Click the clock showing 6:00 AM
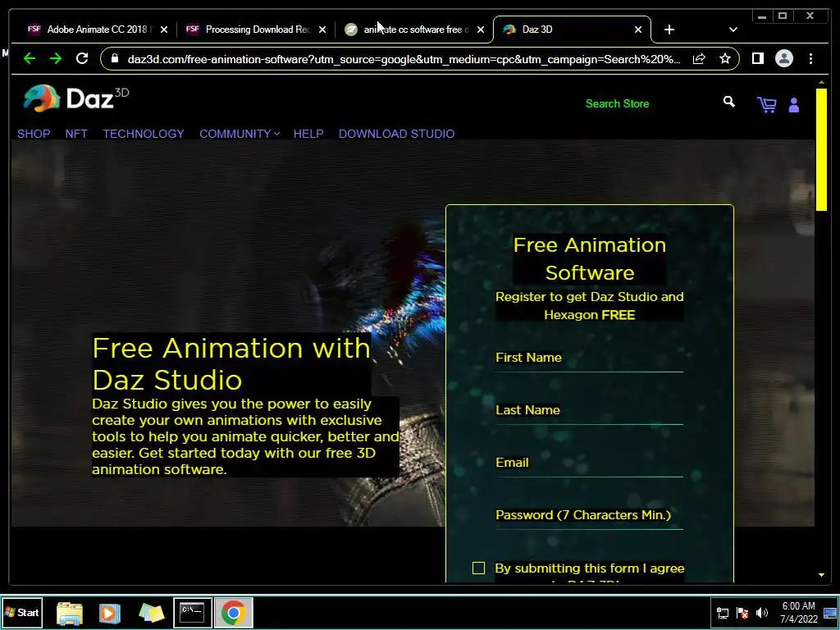Viewport: 840px width, 630px height. click(798, 612)
